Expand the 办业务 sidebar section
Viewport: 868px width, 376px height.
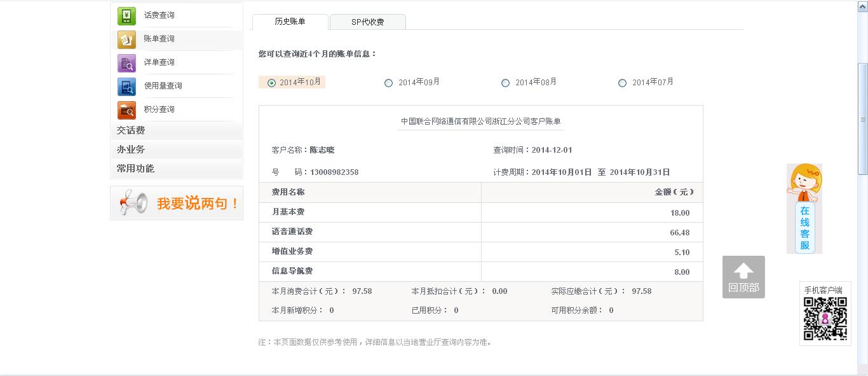tap(131, 150)
